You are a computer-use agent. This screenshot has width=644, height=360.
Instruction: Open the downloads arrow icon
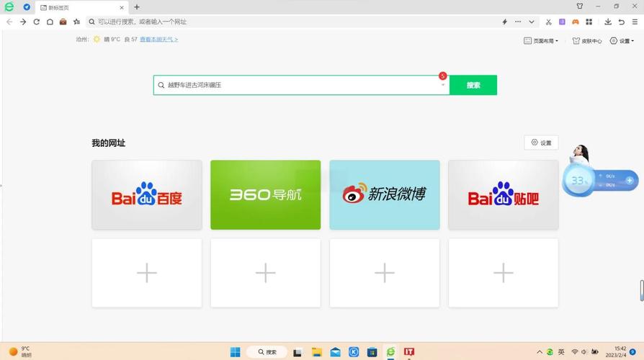608,22
